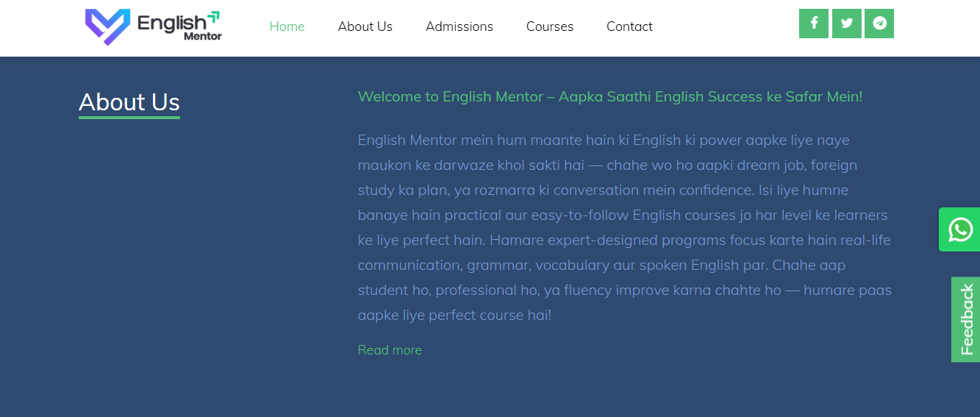This screenshot has height=417, width=980.
Task: Click the word 'English' in the logo
Action: [x=171, y=23]
